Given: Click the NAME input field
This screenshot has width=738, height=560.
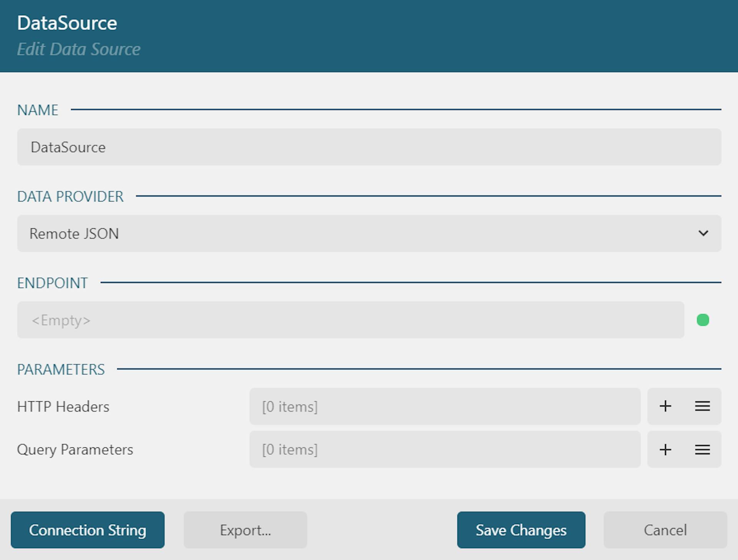Looking at the screenshot, I should click(369, 147).
